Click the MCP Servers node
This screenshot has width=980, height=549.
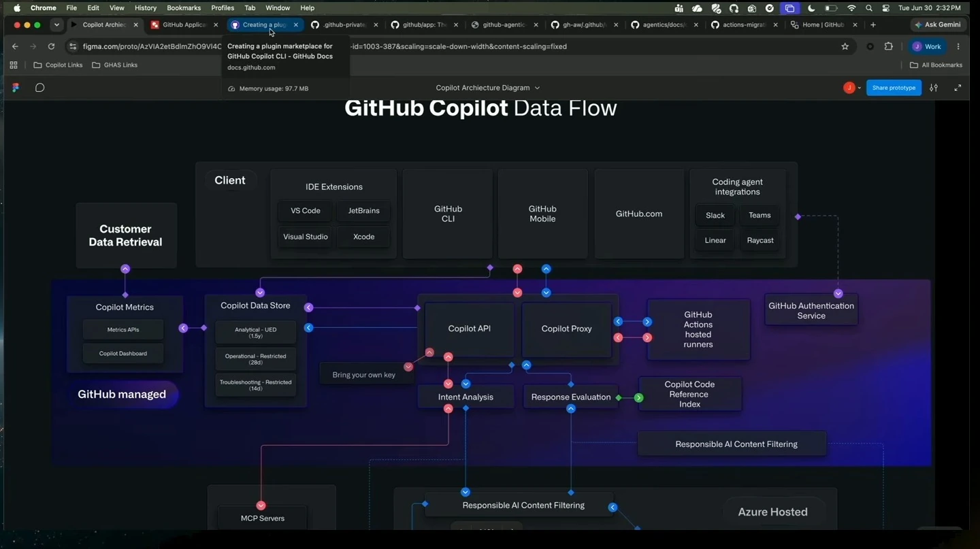263,518
